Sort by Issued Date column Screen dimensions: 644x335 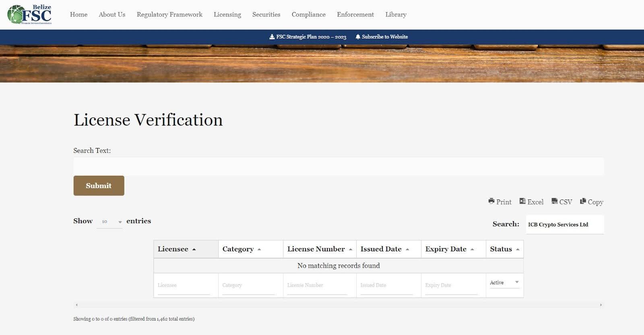(388, 249)
